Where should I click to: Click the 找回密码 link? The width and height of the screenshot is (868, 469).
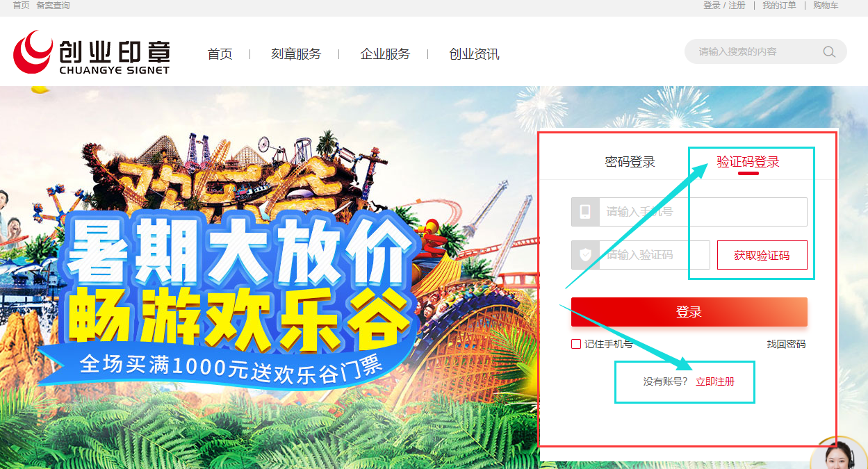pos(786,344)
